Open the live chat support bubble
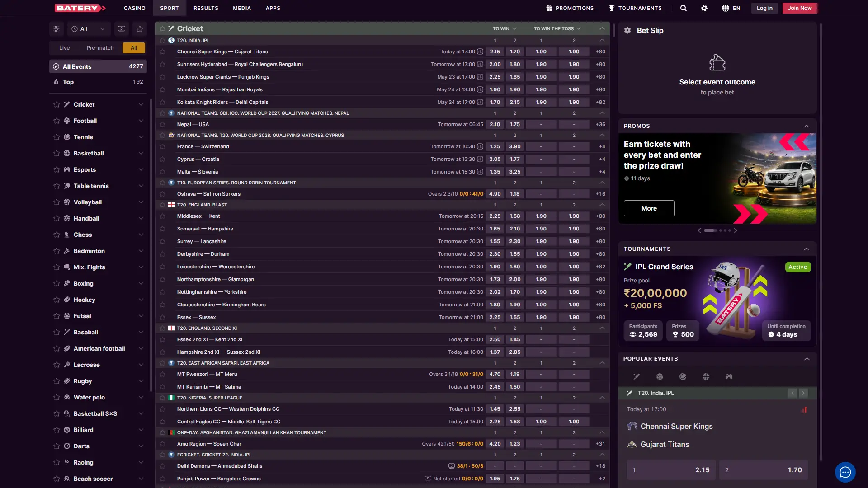The width and height of the screenshot is (868, 488). point(845,472)
